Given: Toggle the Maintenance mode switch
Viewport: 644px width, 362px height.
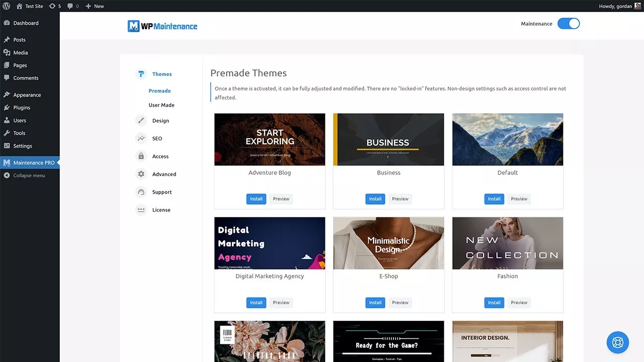Looking at the screenshot, I should click(x=569, y=24).
